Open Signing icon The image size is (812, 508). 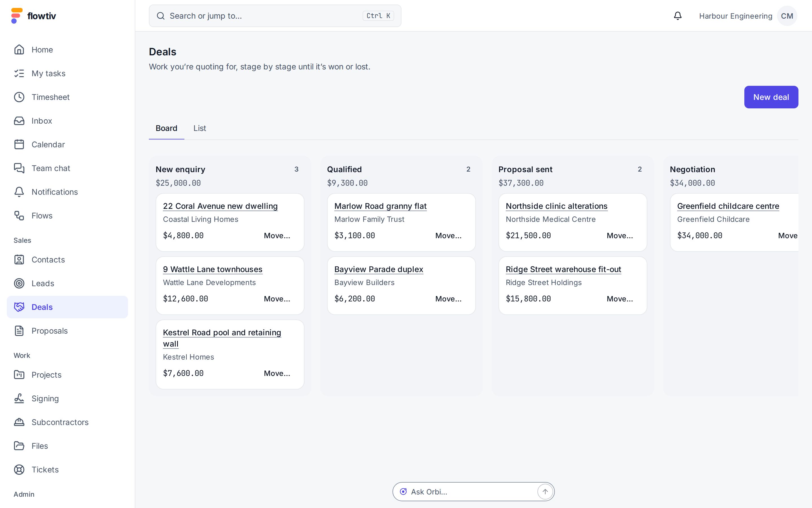tap(19, 398)
